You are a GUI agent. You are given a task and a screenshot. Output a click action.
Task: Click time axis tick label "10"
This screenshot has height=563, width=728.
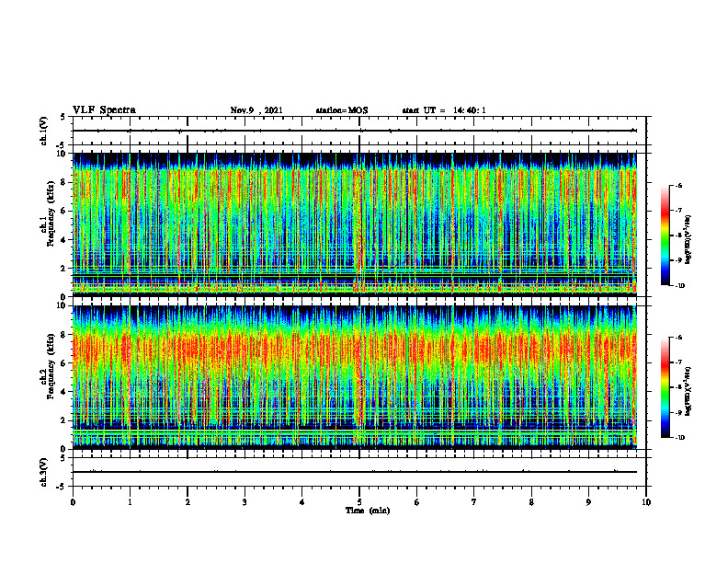(646, 502)
